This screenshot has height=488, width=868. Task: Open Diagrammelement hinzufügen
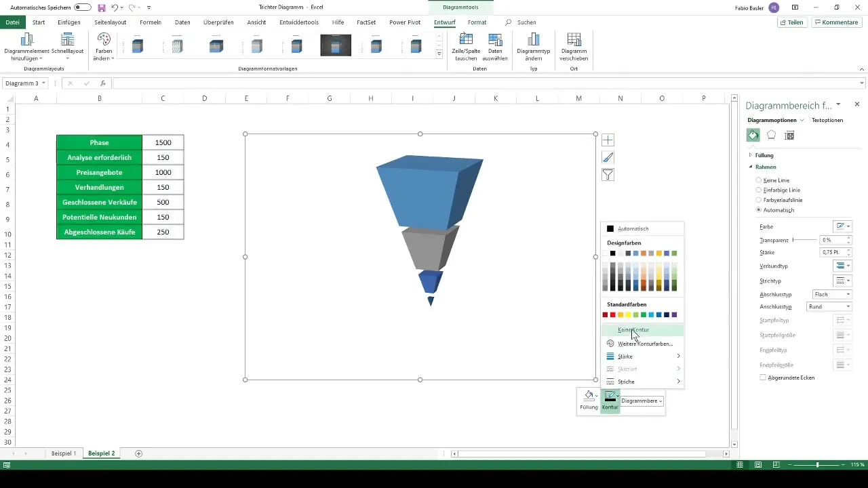point(26,47)
